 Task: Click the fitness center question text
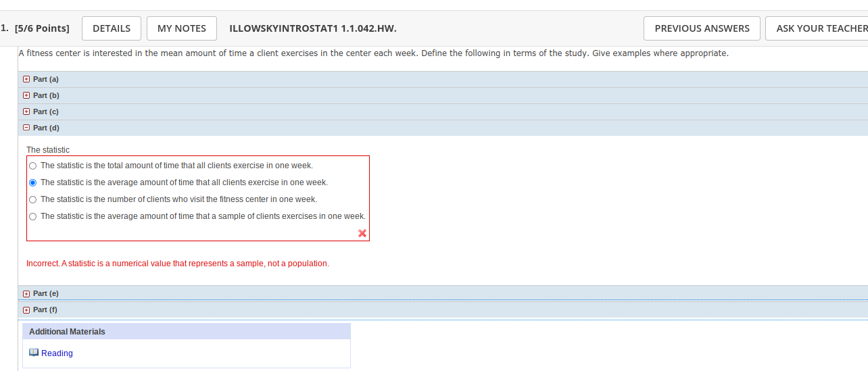(x=374, y=53)
